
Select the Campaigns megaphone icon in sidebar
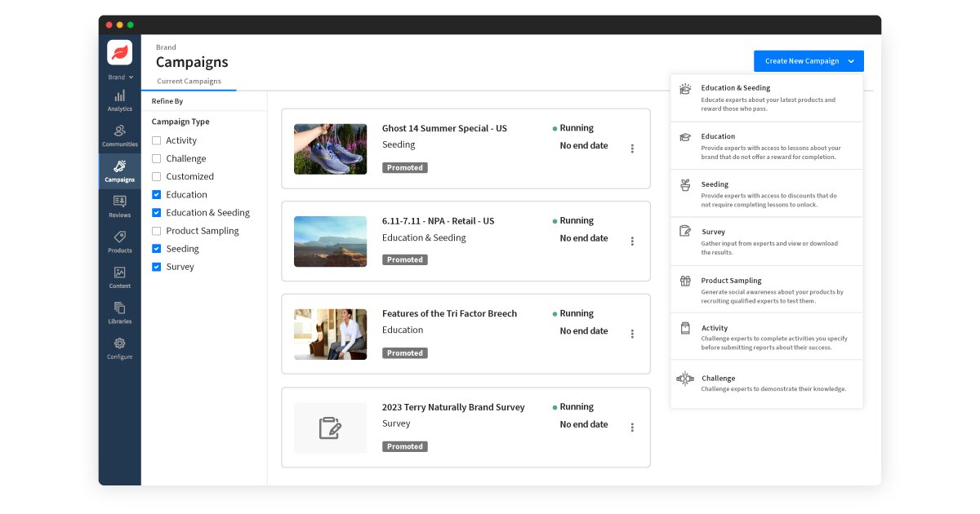click(x=119, y=166)
